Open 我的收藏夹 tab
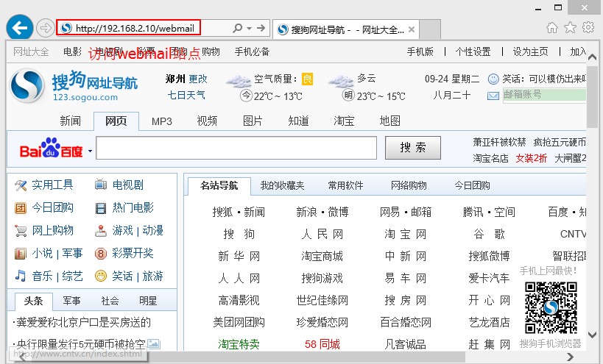The width and height of the screenshot is (603, 364). click(282, 186)
